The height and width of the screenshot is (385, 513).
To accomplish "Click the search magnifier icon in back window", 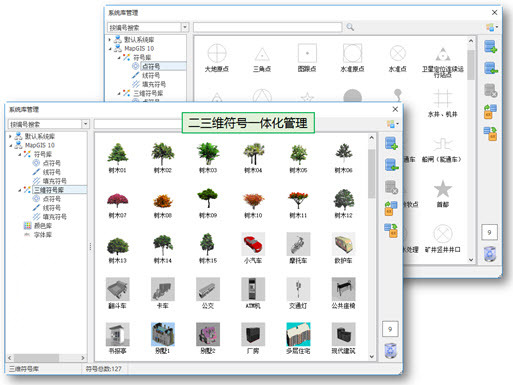I will (350, 27).
